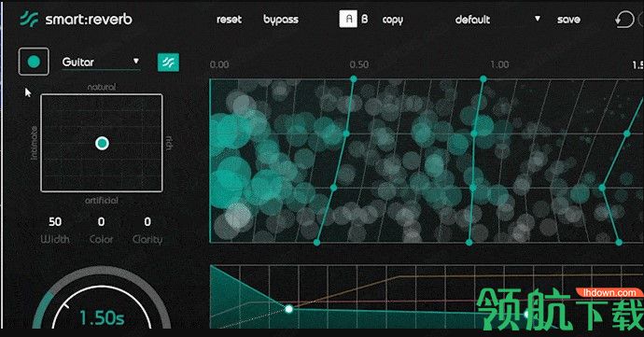Click the bottom node of the 1.00 line

pyautogui.click(x=469, y=243)
